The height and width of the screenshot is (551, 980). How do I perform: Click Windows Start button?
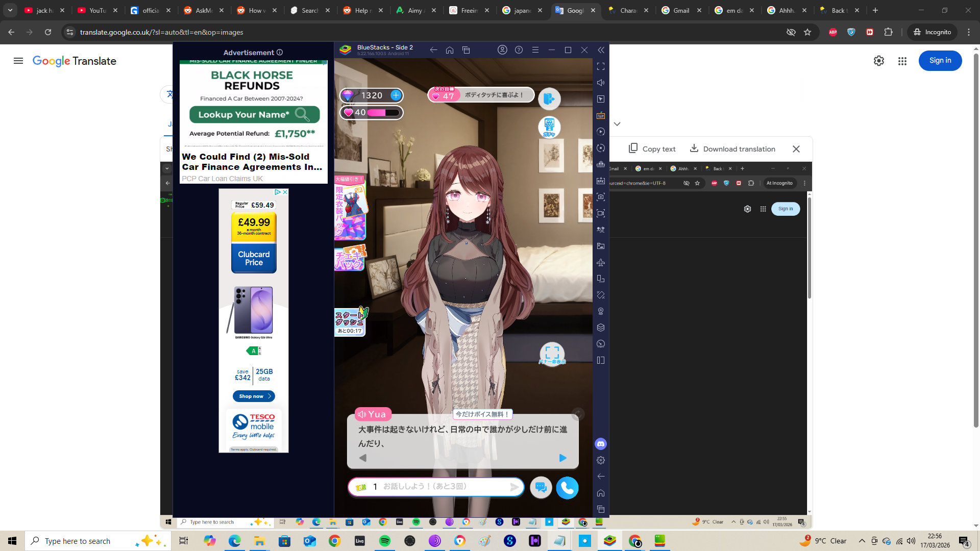[x=12, y=541]
